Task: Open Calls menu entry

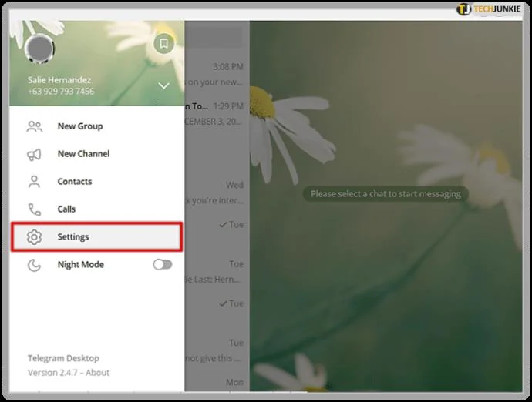Action: point(97,209)
